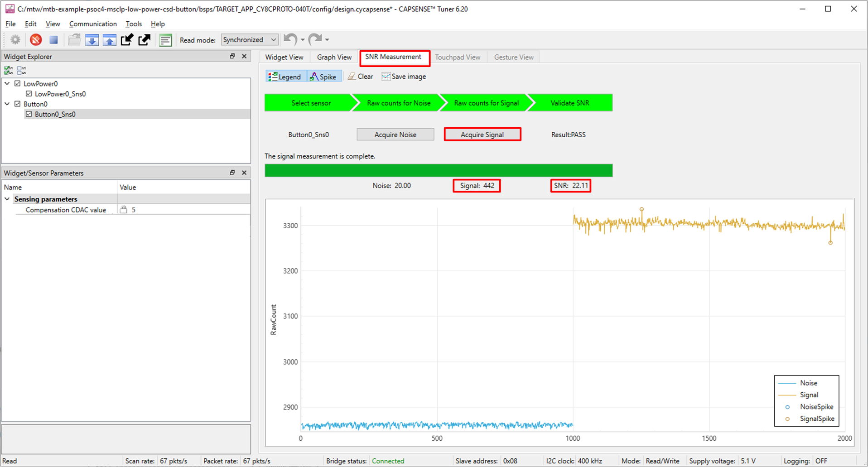
Task: Click the Validate SNR step
Action: [x=570, y=103]
